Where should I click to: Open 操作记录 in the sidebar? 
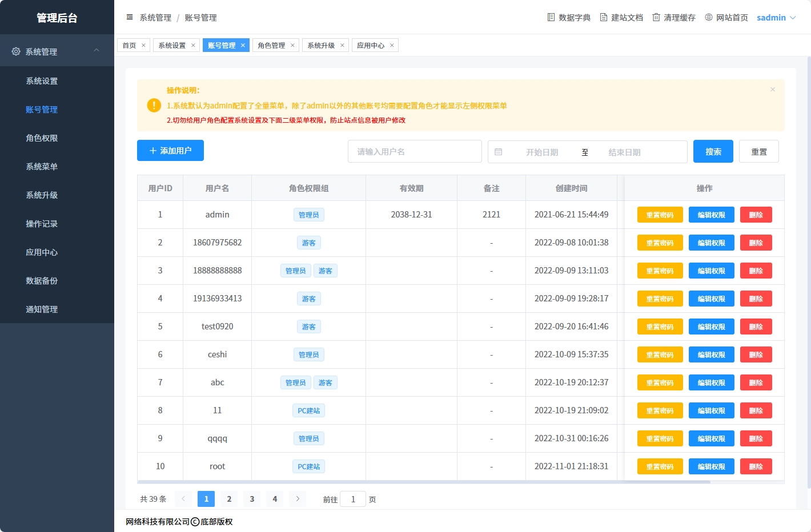[x=57, y=224]
